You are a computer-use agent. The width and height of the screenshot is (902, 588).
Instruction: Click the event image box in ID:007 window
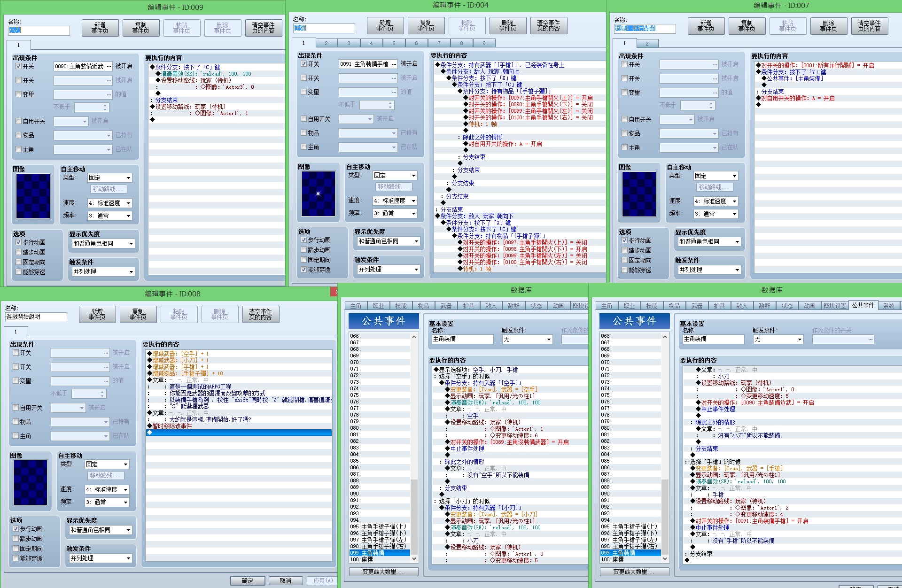coord(639,194)
